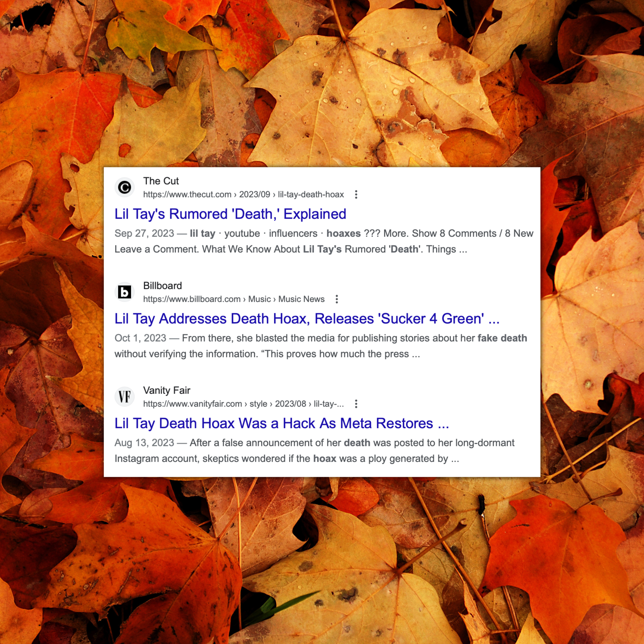Click the Billboard site name label
Screen dimensions: 644x644
click(162, 286)
